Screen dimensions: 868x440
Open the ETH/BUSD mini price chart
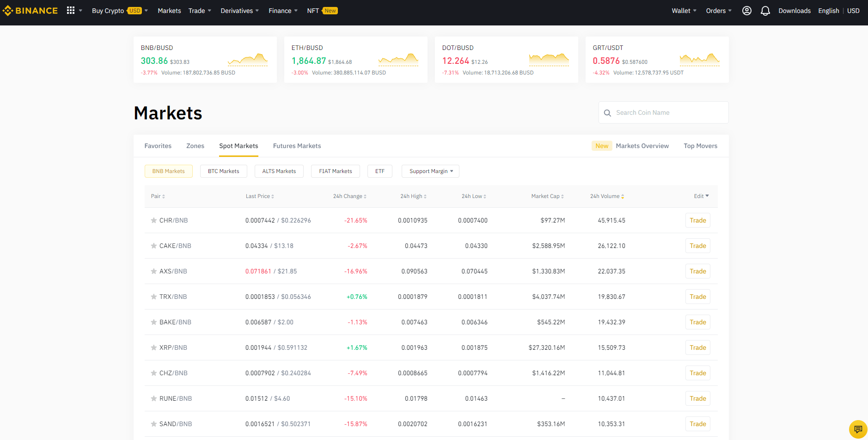coord(398,60)
